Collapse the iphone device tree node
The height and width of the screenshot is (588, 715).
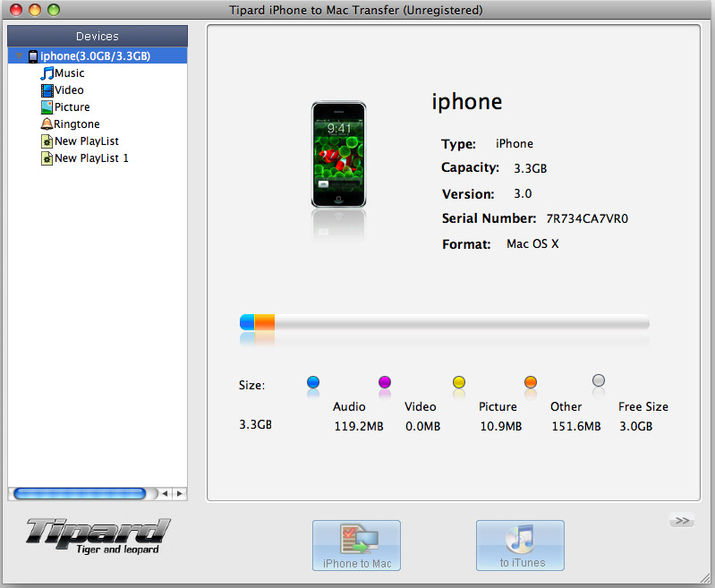(19, 56)
